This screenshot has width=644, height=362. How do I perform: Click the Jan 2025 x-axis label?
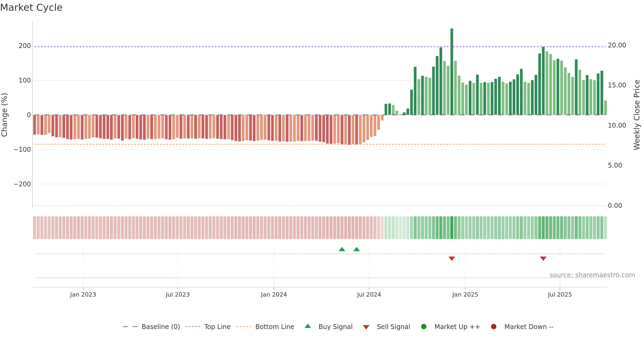[x=465, y=294]
